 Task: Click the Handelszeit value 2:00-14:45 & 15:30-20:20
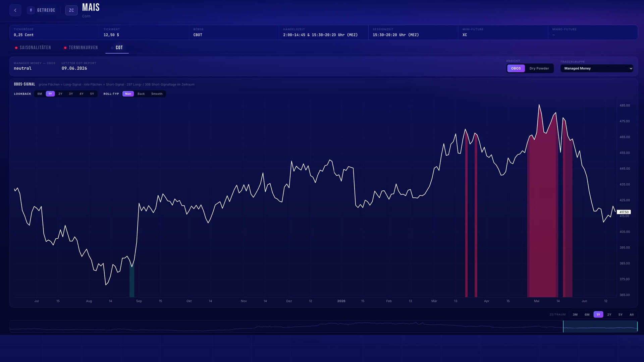click(320, 35)
